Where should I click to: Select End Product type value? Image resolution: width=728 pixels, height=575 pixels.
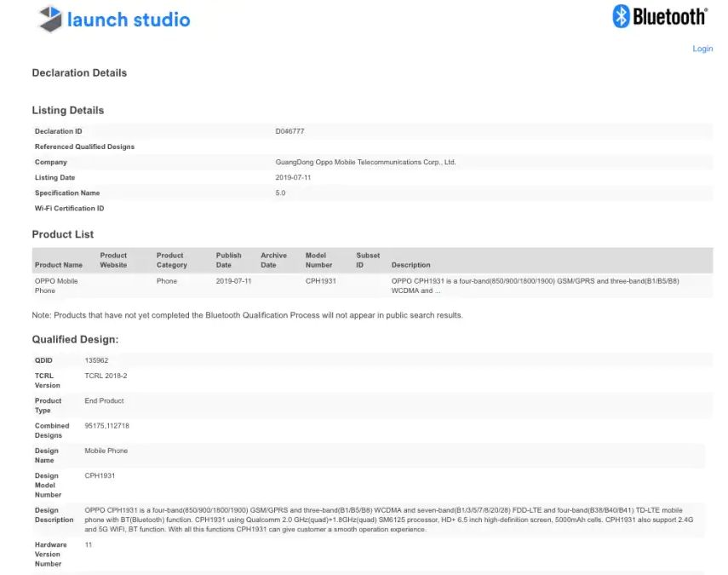tap(104, 400)
